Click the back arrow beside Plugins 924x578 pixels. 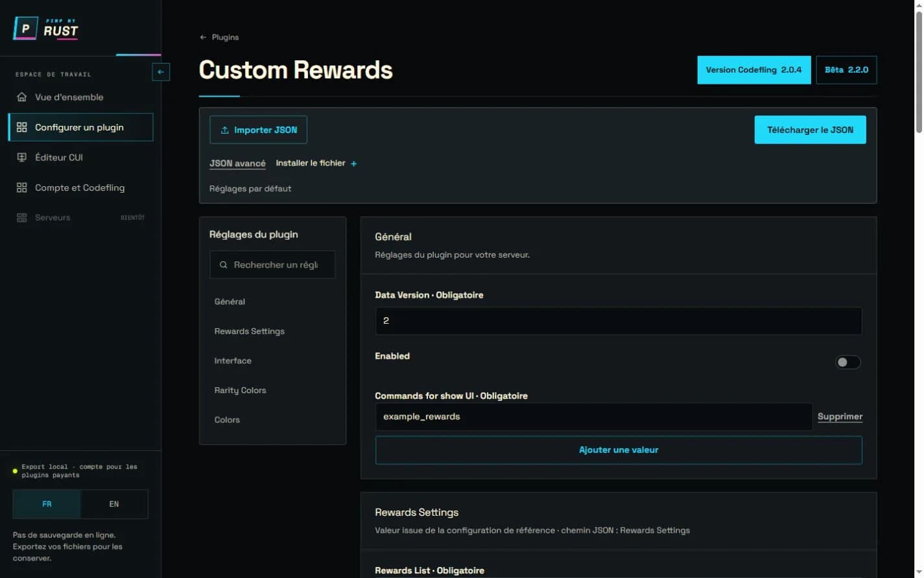pos(203,38)
